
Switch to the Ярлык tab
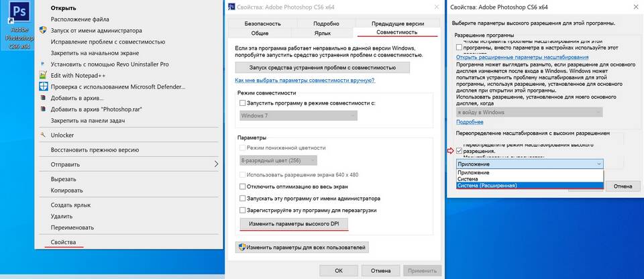pos(321,33)
